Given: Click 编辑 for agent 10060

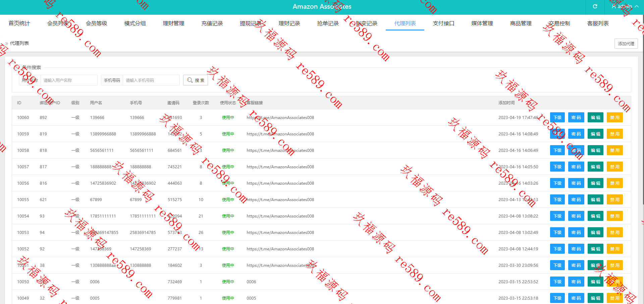Looking at the screenshot, I should coord(595,117).
